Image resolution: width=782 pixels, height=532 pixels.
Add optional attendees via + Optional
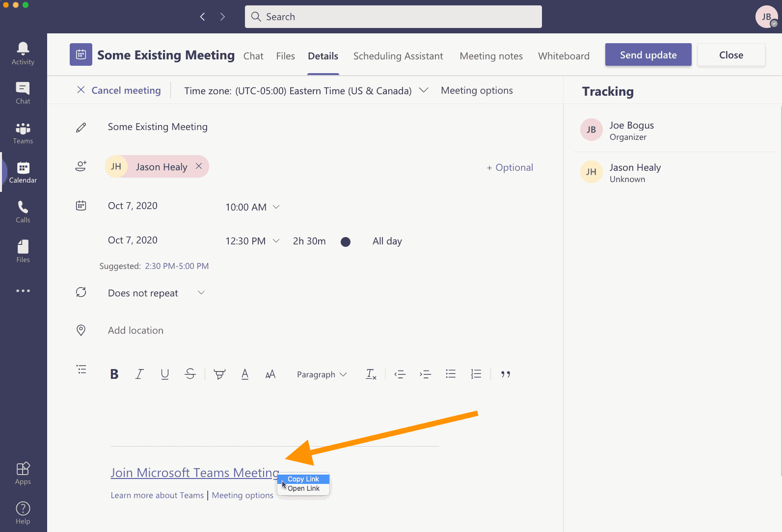(x=510, y=167)
